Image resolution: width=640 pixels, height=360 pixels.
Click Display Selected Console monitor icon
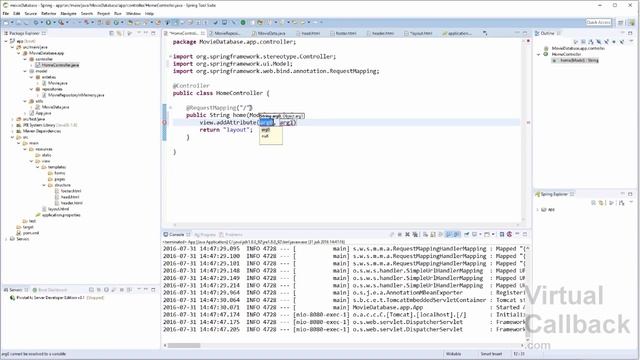[474, 234]
